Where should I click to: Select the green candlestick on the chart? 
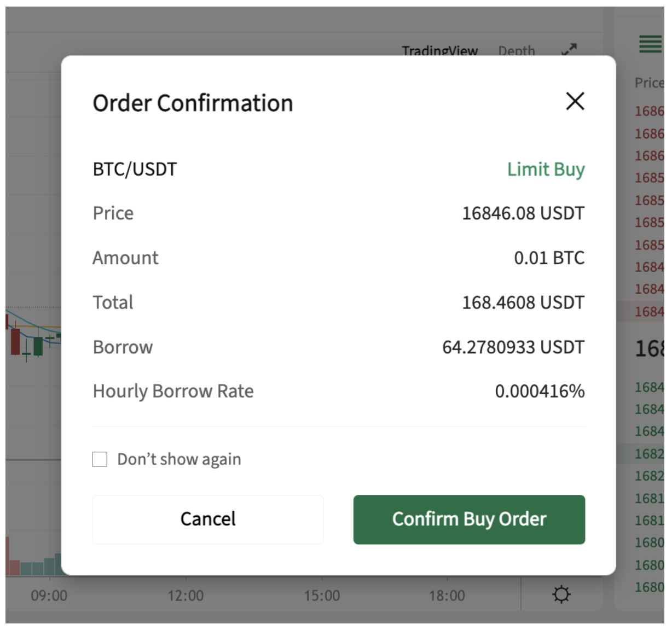pyautogui.click(x=38, y=346)
